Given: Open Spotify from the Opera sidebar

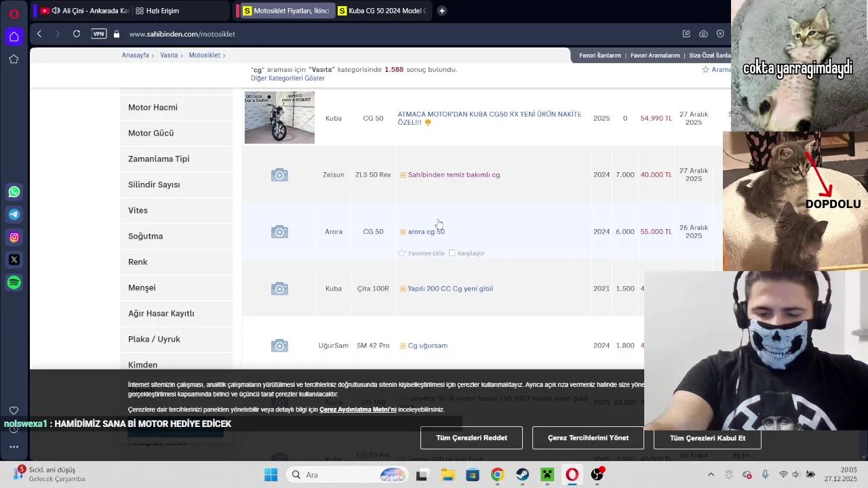Looking at the screenshot, I should point(14,282).
